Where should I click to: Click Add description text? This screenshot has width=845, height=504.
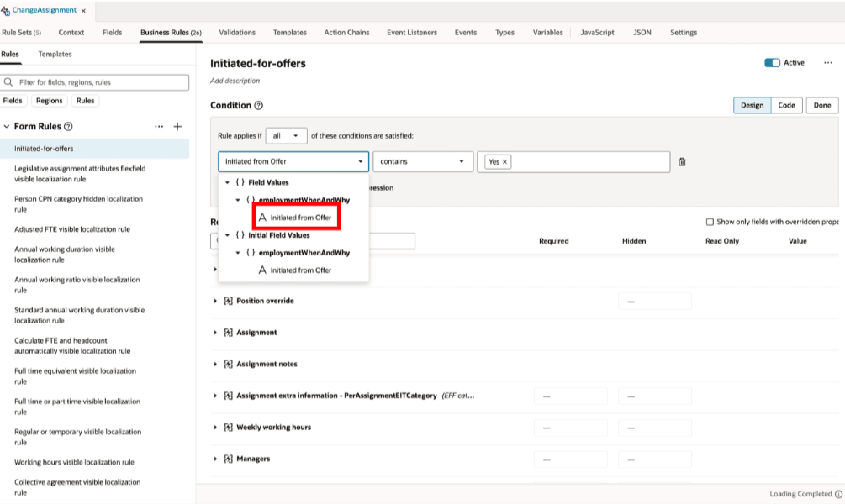pos(235,81)
